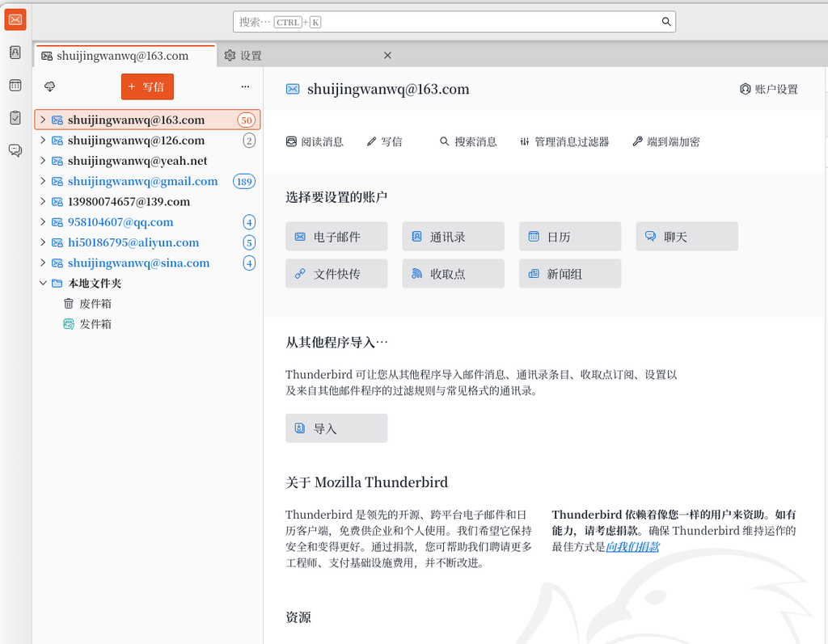Set up a 收取点 feed account
Screen dimensions: 828x644
pos(453,273)
